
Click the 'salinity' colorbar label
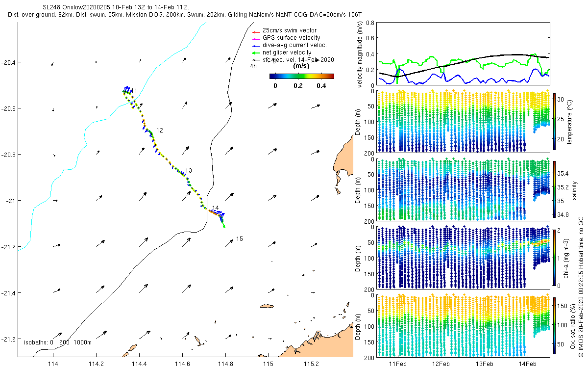pyautogui.click(x=574, y=190)
